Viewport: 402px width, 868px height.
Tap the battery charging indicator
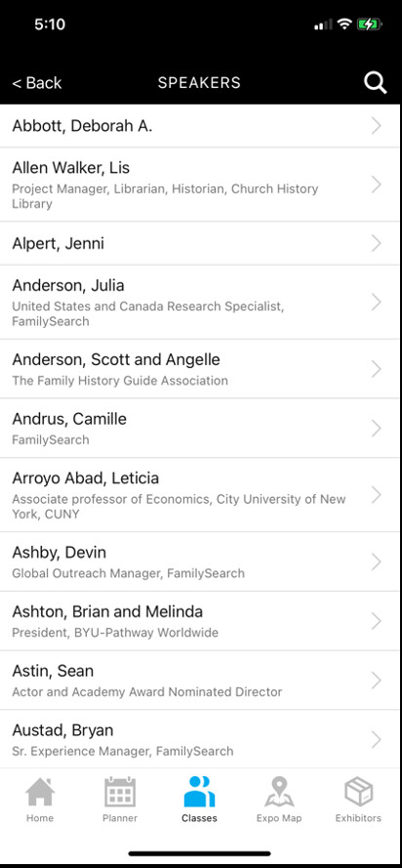coord(370,24)
